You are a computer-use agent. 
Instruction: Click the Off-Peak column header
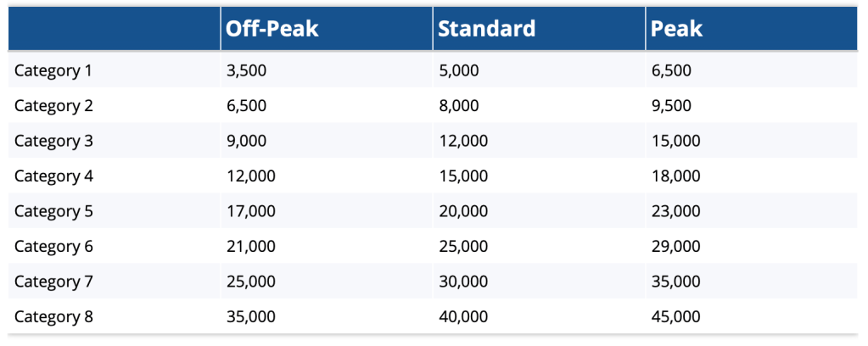(x=272, y=29)
